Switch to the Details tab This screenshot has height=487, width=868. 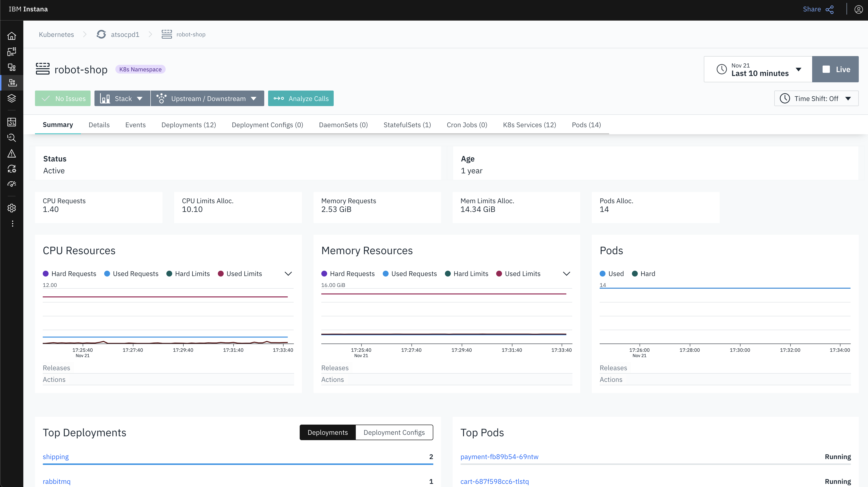[99, 125]
